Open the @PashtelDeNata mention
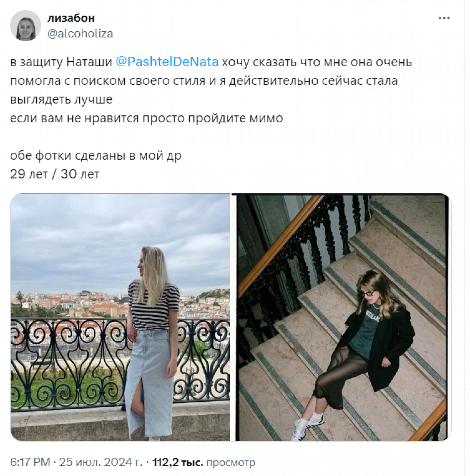The height and width of the screenshot is (476, 470). pos(167,62)
